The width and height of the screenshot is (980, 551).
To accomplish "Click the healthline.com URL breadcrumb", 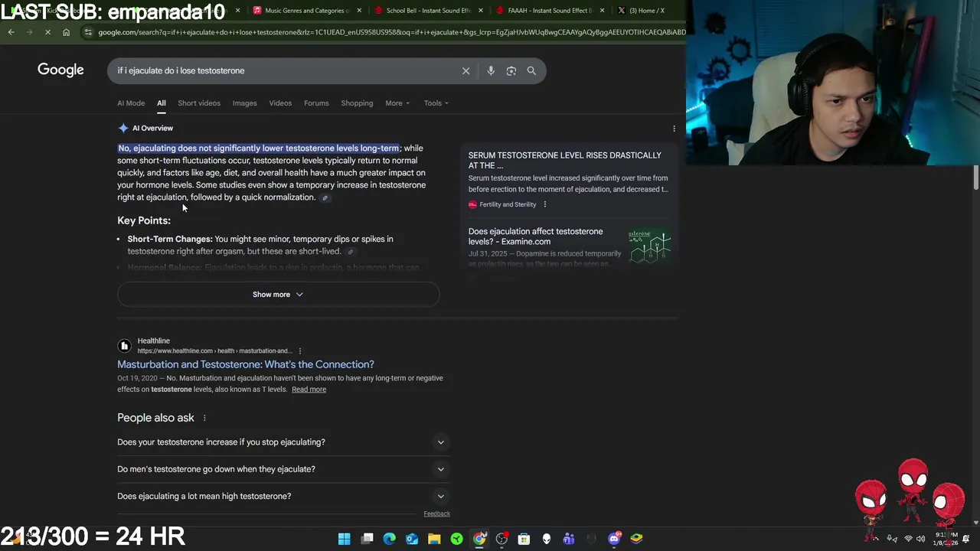I will [214, 351].
